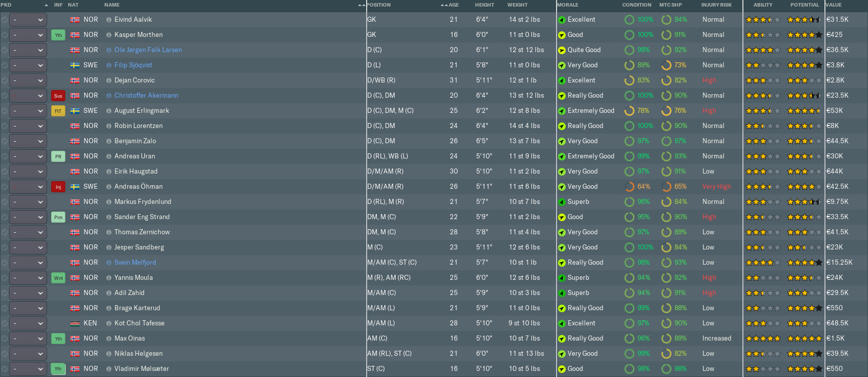Open the picked dropdown for Eivind Aalvik
Viewport: 868px width, 377px height.
pyautogui.click(x=28, y=20)
